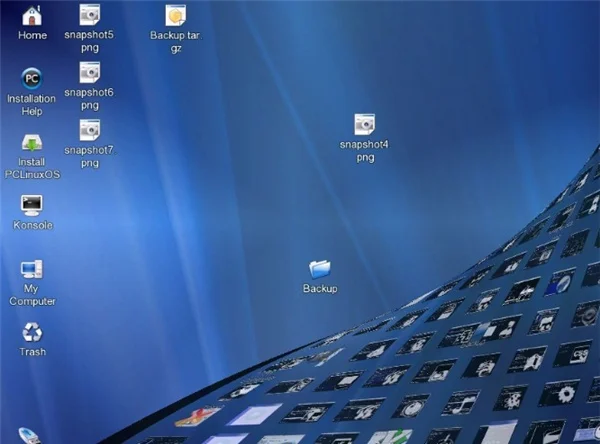Click the "Konsole" label text
Screen dimensions: 600x444
coord(33,225)
